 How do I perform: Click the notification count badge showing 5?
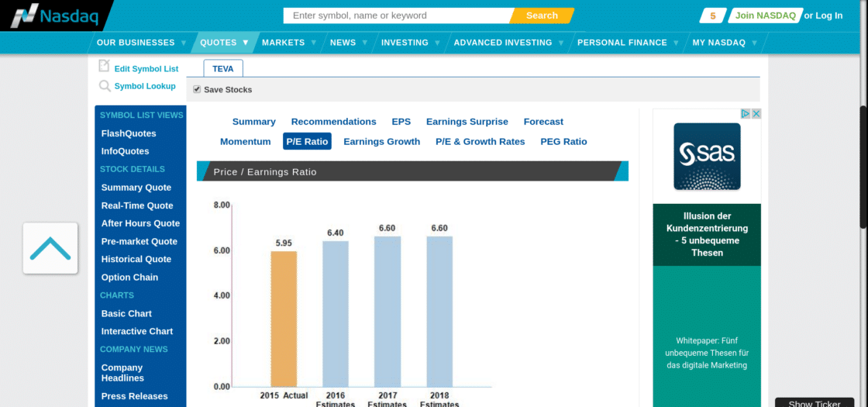(x=712, y=16)
